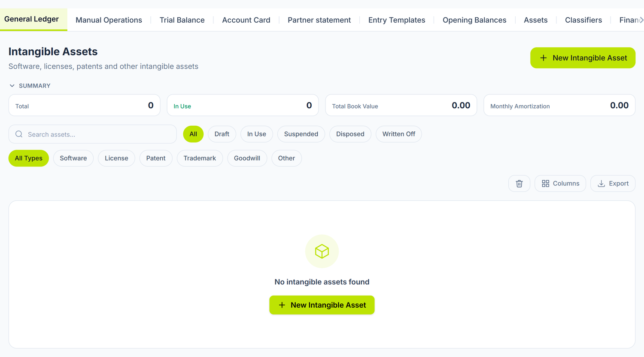Click New Intangible Asset at top right
Image resolution: width=644 pixels, height=357 pixels.
click(583, 58)
